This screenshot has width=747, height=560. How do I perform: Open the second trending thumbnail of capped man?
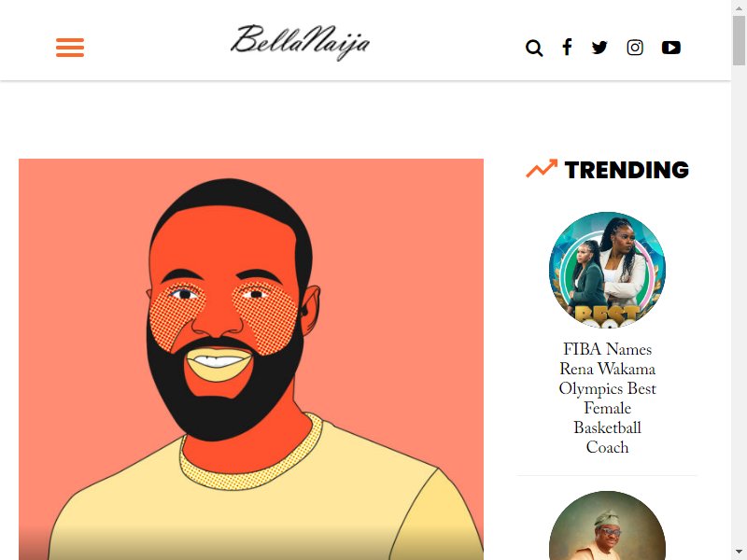click(x=608, y=525)
